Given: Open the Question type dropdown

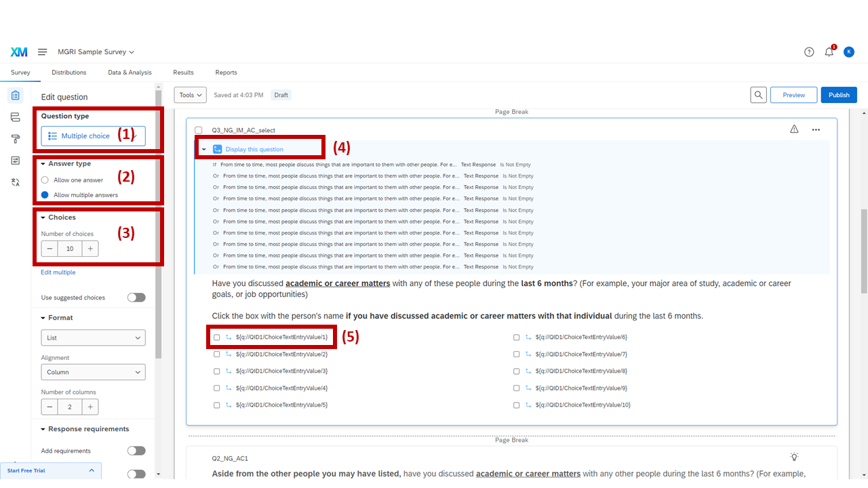Looking at the screenshot, I should (x=92, y=136).
